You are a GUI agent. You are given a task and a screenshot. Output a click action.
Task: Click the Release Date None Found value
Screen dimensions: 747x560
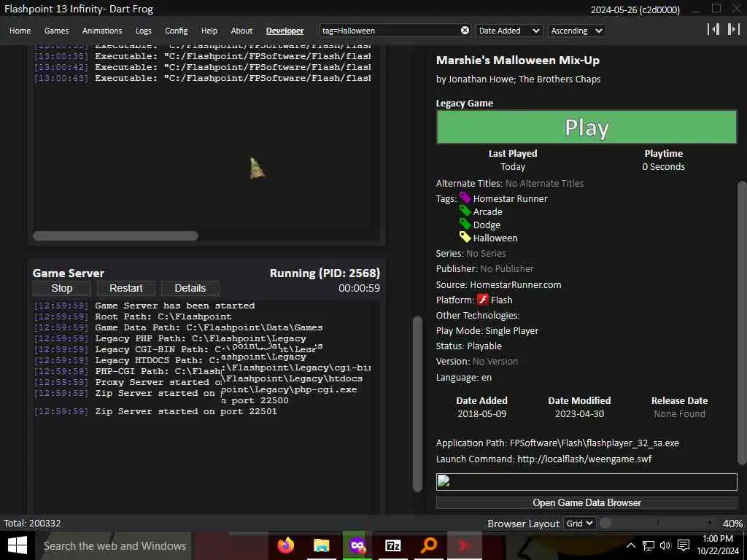679,414
